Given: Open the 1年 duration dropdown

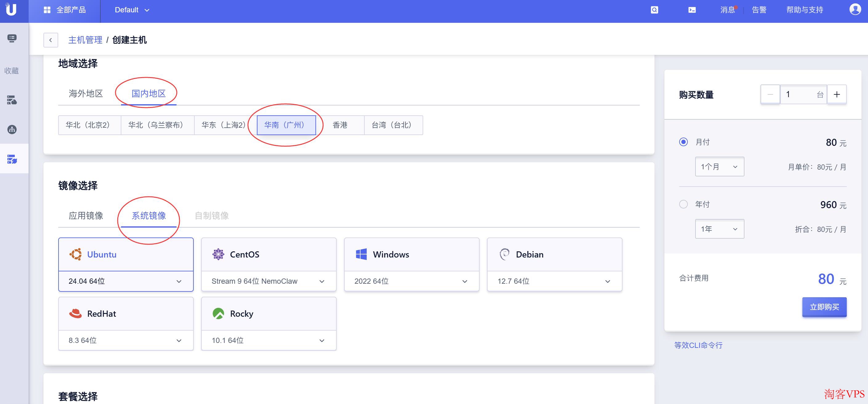Looking at the screenshot, I should (x=720, y=229).
